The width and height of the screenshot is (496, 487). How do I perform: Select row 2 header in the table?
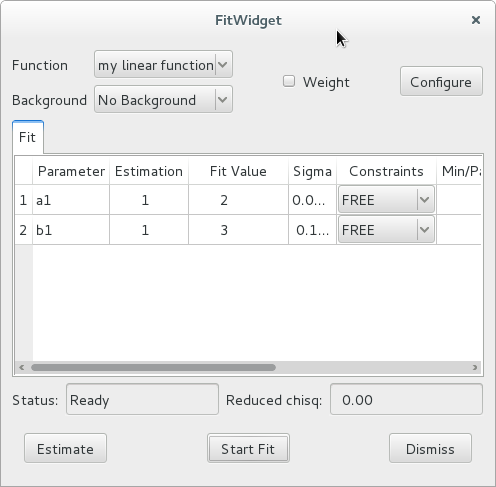click(23, 230)
